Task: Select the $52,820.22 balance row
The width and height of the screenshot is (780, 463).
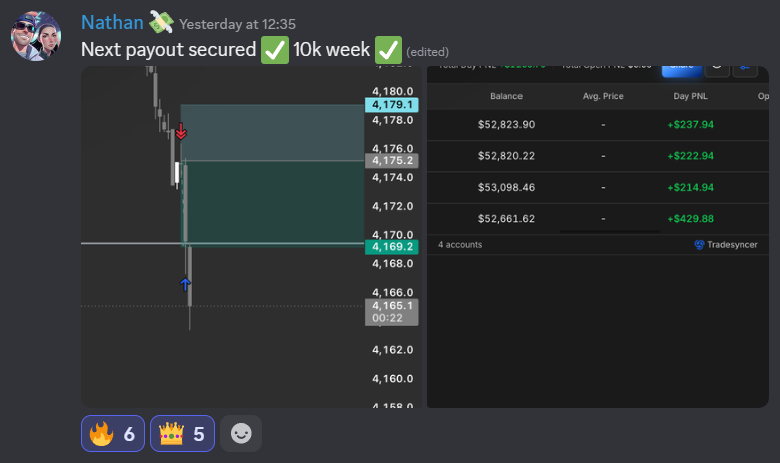Action: coord(597,156)
